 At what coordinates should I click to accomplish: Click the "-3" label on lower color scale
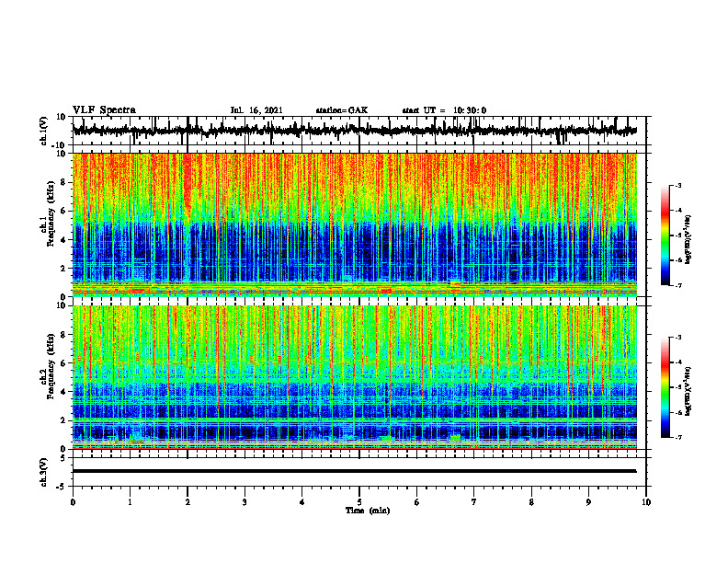click(x=678, y=338)
